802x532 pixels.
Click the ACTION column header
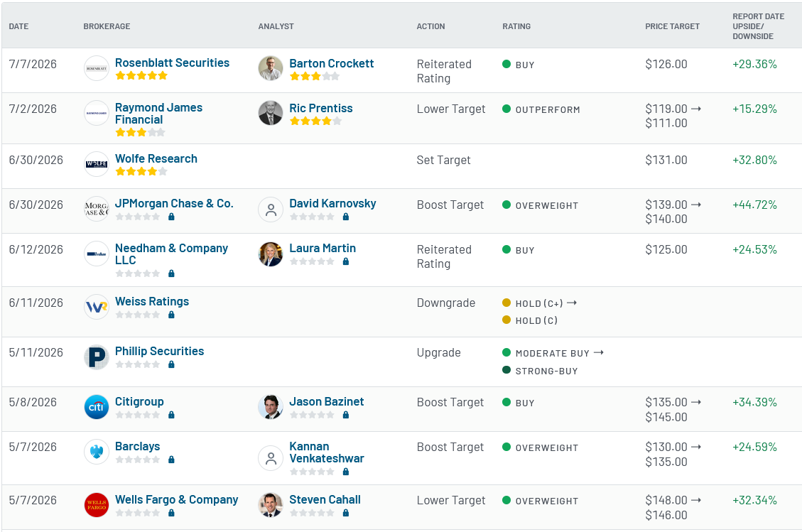coord(430,26)
